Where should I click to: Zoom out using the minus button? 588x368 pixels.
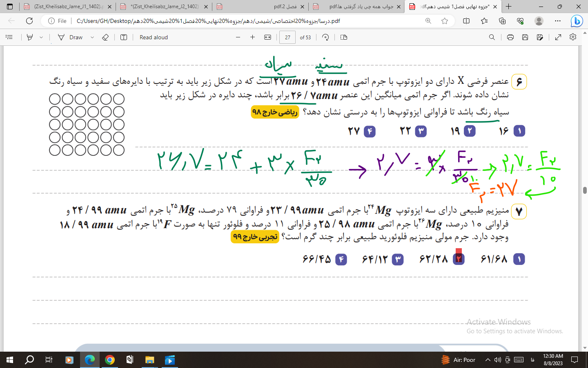pos(238,37)
